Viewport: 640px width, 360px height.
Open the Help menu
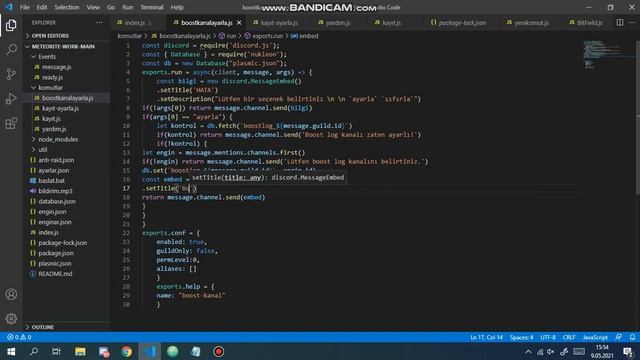click(177, 7)
